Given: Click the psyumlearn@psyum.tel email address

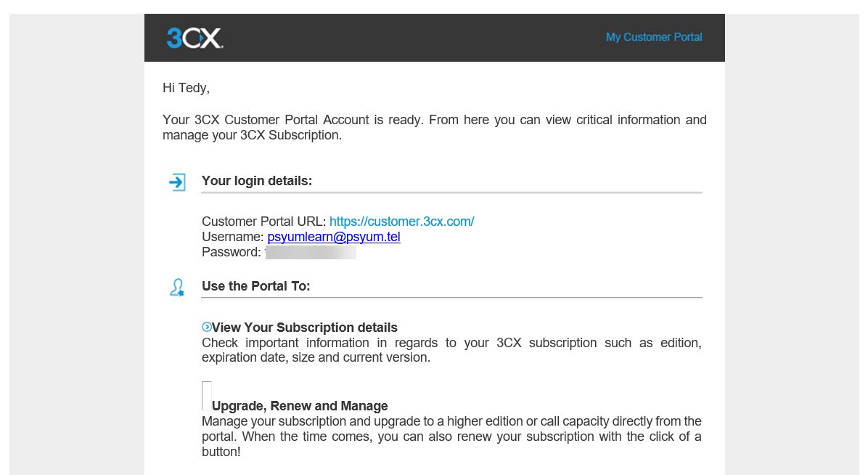Looking at the screenshot, I should click(x=334, y=237).
